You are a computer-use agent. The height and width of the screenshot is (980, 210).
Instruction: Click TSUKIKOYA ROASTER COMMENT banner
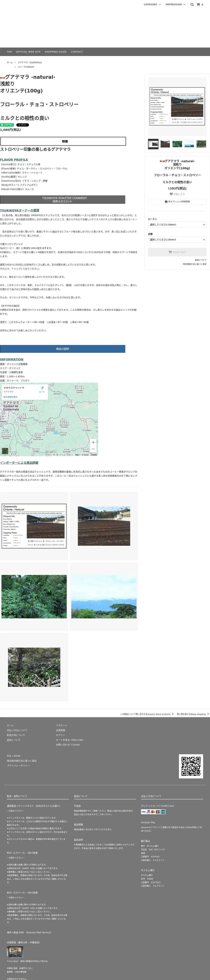pos(62,200)
